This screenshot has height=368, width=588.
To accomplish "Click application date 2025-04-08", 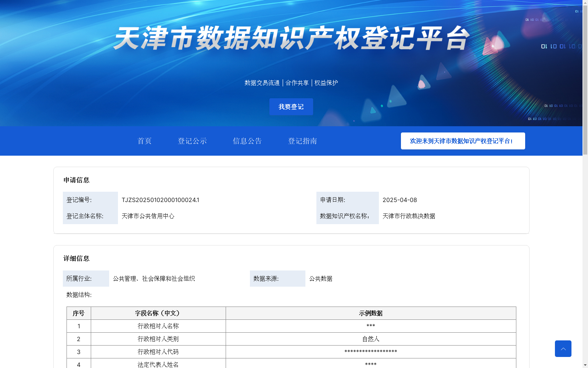I will click(x=400, y=200).
